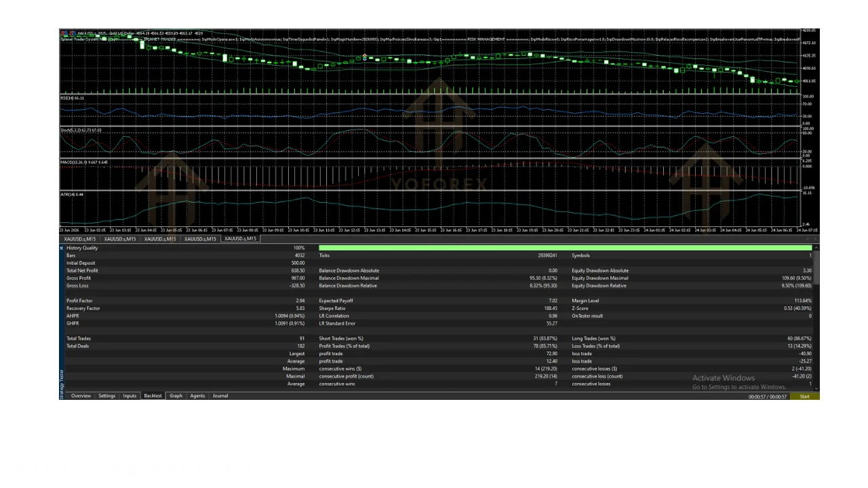Open the Agents tab
This screenshot has width=868, height=488.
tap(197, 396)
